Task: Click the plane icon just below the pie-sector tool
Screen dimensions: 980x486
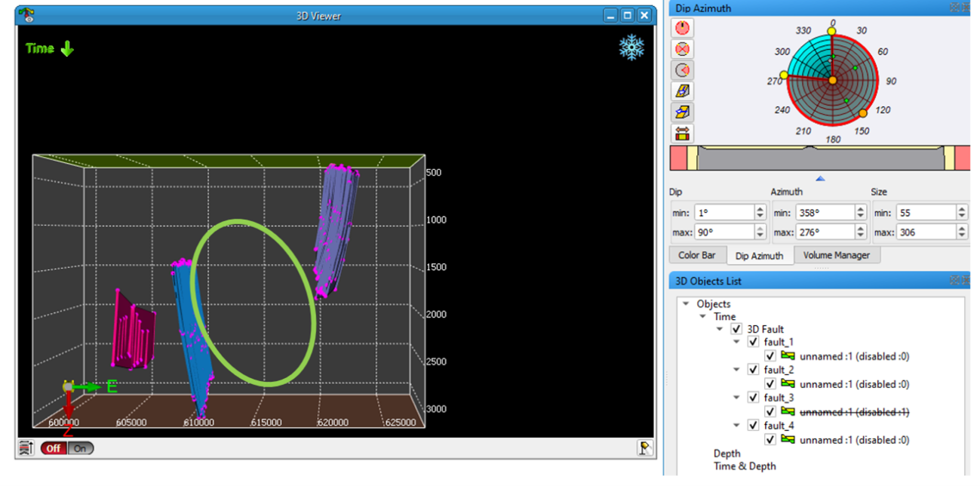Action: (x=682, y=91)
